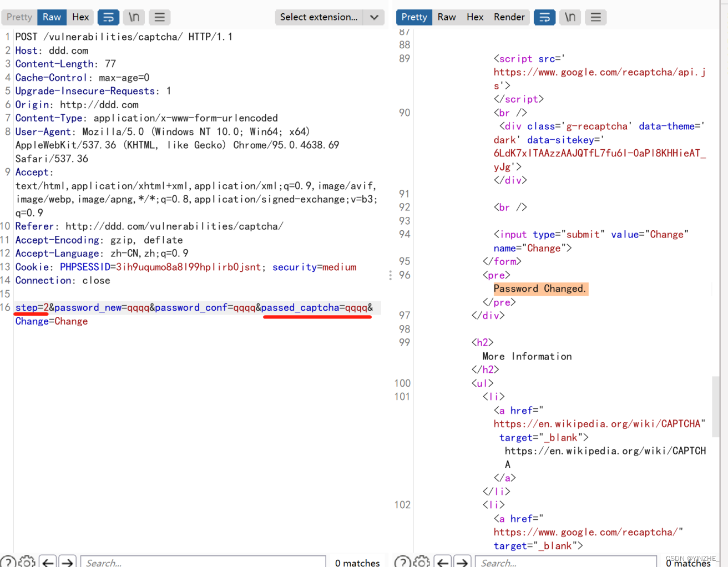This screenshot has width=728, height=567.
Task: Open response panel hamburger options menu
Action: pyautogui.click(x=595, y=17)
